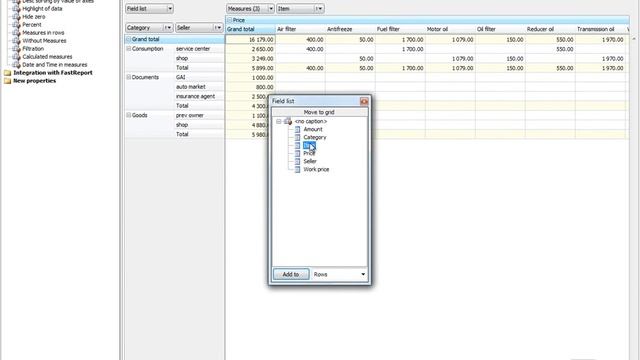Click the Fuel filter column header

coord(400,29)
